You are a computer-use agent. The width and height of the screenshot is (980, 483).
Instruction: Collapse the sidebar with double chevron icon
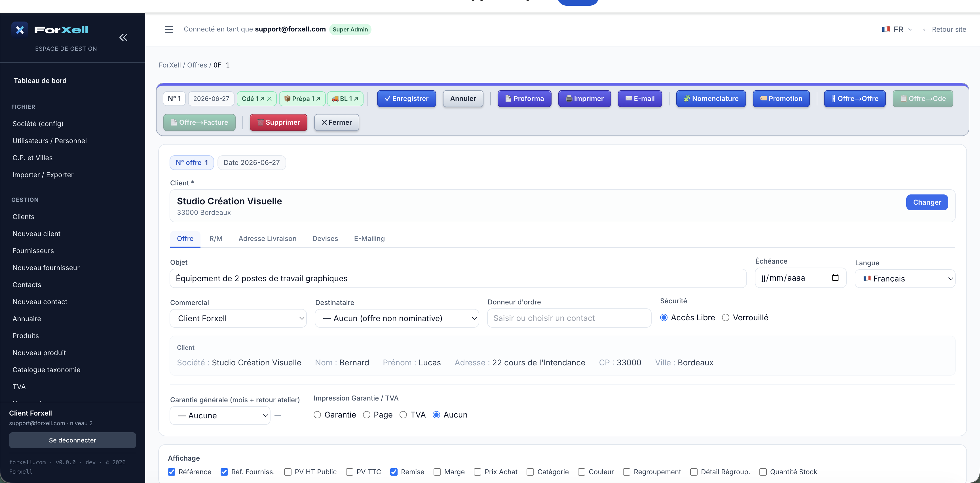pyautogui.click(x=123, y=37)
